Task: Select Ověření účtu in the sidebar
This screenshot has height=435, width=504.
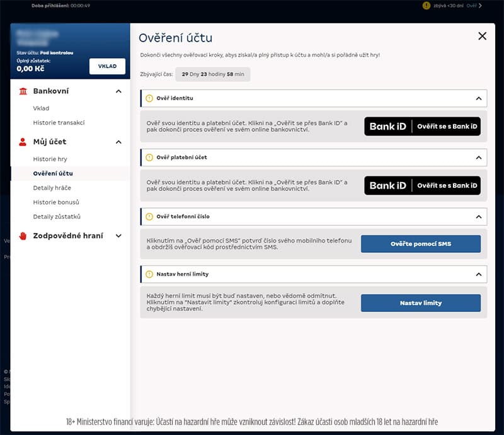Action: pyautogui.click(x=53, y=173)
